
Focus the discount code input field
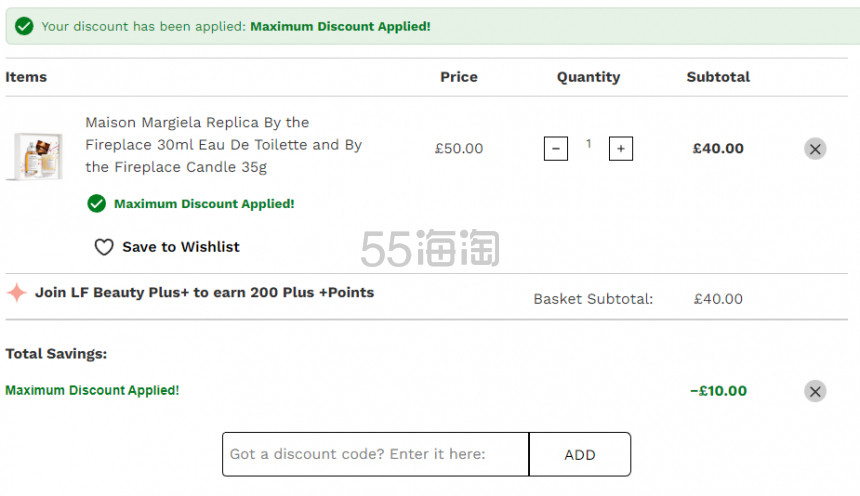(375, 454)
